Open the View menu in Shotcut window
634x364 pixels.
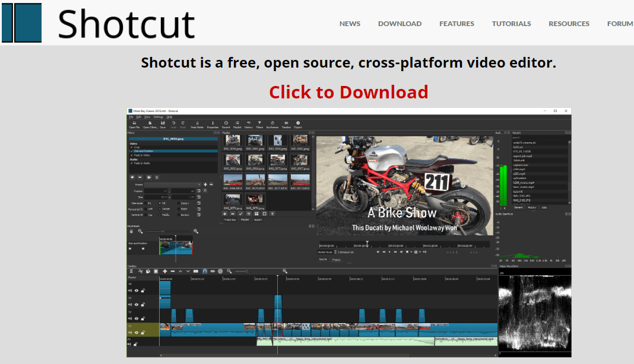point(147,117)
